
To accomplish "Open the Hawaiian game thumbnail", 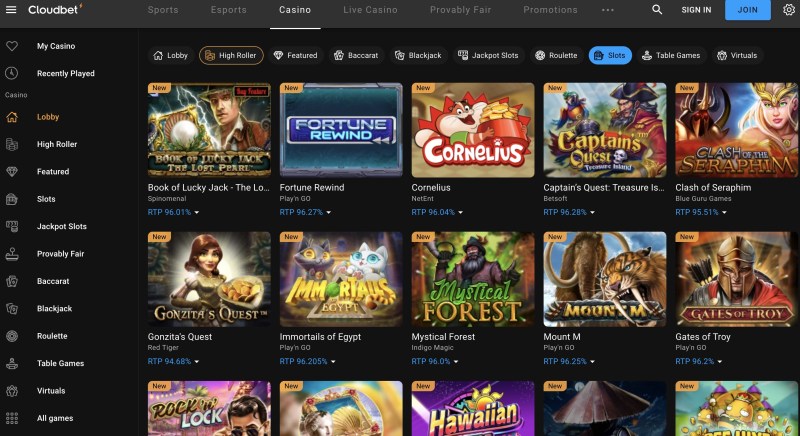I will 473,408.
